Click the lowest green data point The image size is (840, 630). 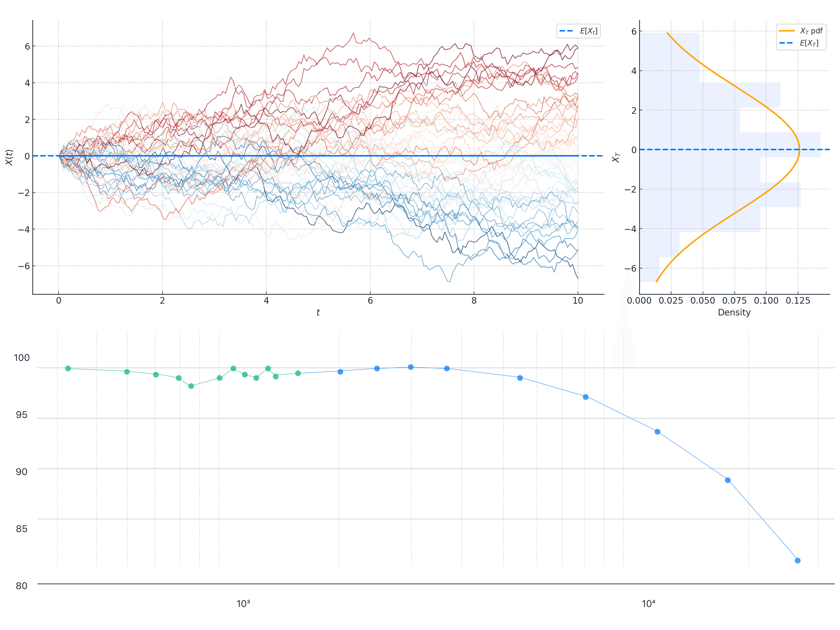coord(191,386)
